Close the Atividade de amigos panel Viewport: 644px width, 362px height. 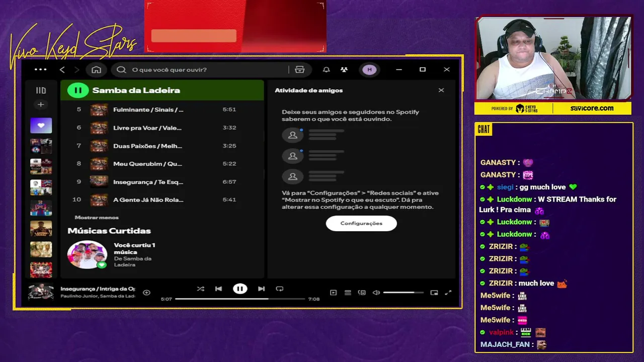tap(441, 90)
